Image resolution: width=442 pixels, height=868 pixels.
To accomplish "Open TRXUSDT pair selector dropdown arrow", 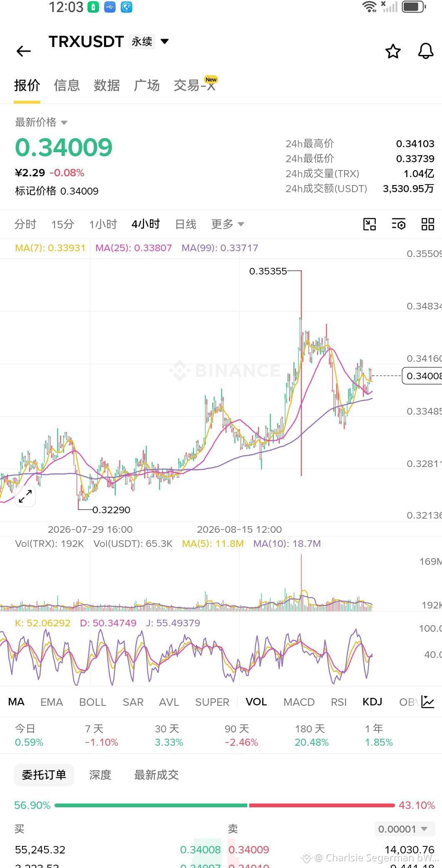I will (165, 41).
